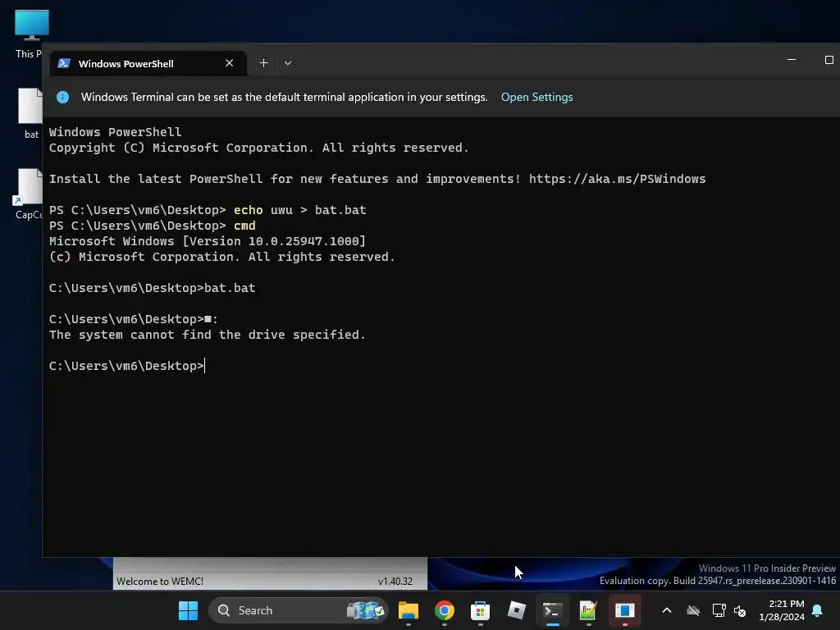Click the search highlight image in Search box

pyautogui.click(x=365, y=610)
